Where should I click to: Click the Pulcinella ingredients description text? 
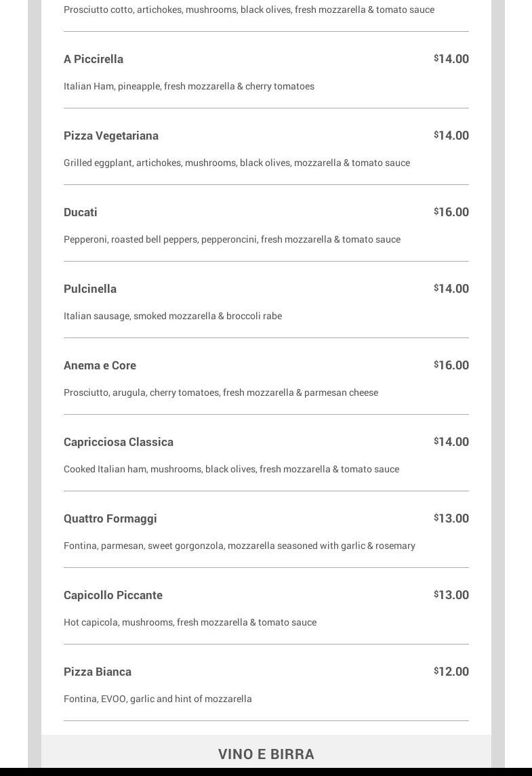173,316
